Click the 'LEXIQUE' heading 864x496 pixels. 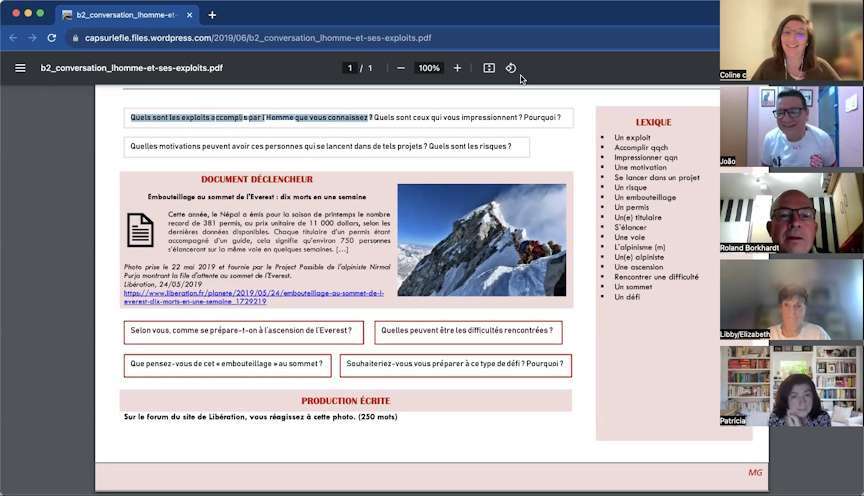pyautogui.click(x=654, y=122)
